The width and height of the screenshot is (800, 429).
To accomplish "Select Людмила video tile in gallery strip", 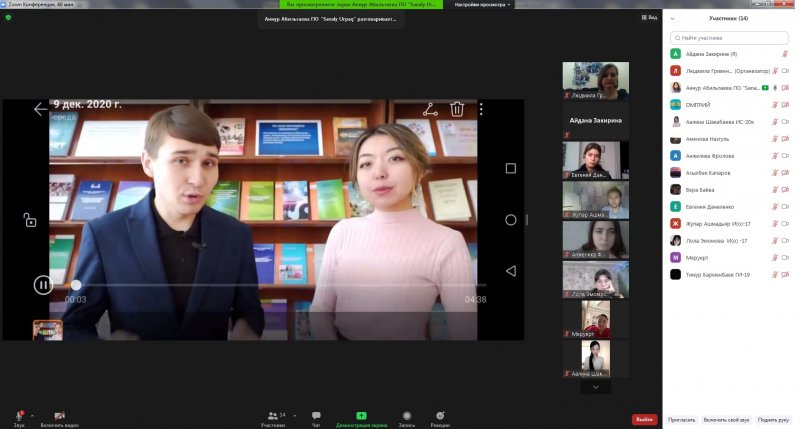I will coord(595,81).
